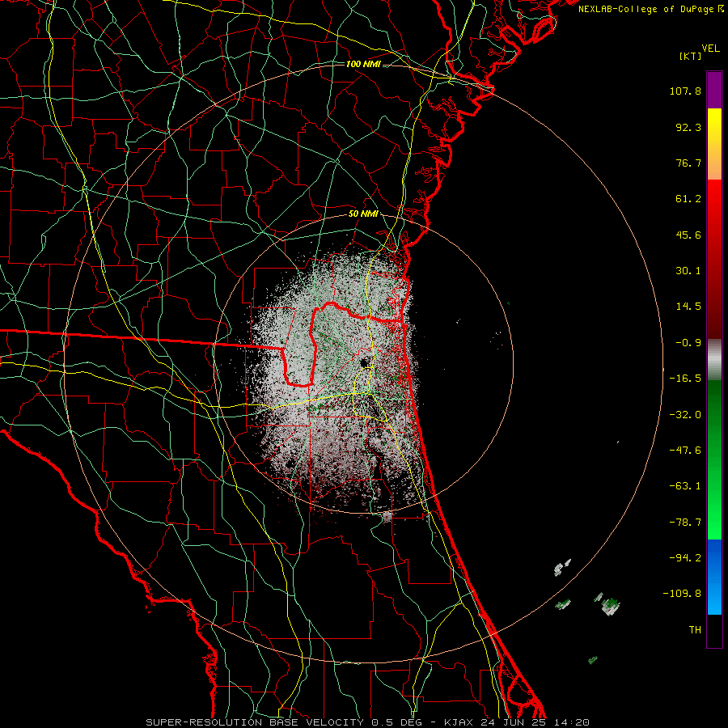Click the largest green-white echo cluster offshore southeast
728x728 pixels.
coord(610,605)
